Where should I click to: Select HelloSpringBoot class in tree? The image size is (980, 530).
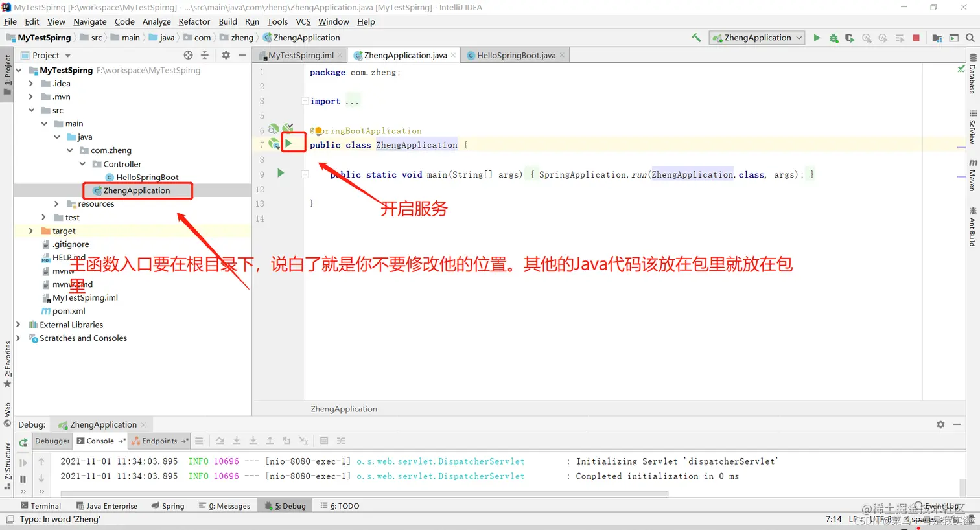point(147,178)
